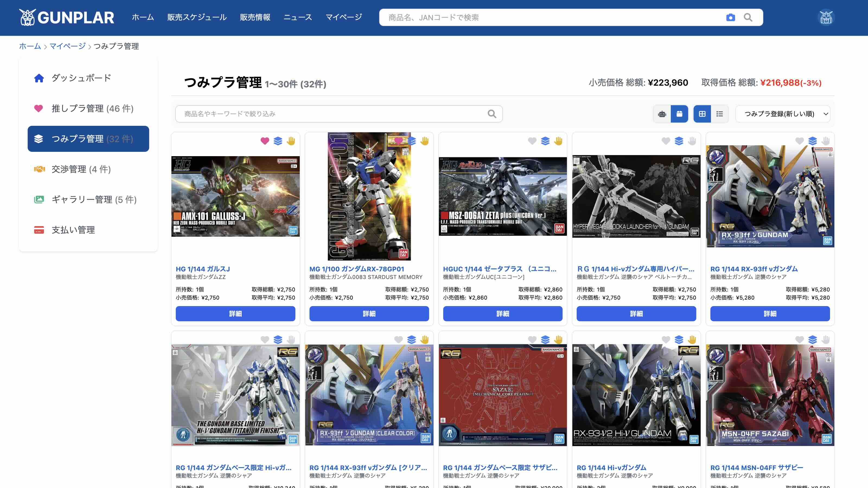
Task: Open マイページ in top navigation
Action: coord(344,18)
